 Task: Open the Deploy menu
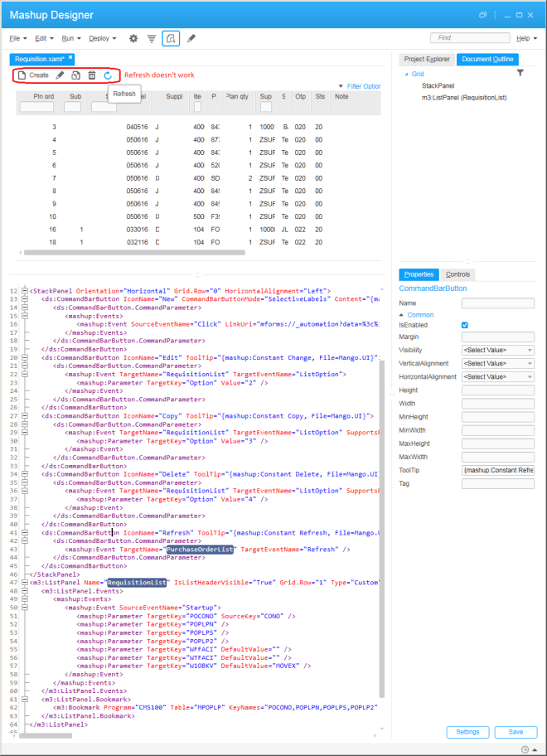tap(102, 38)
